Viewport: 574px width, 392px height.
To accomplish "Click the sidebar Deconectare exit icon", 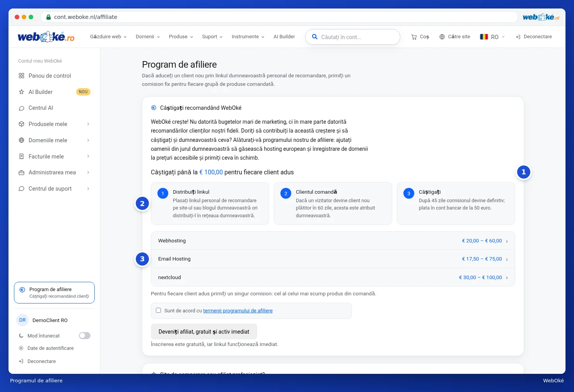I will point(21,361).
